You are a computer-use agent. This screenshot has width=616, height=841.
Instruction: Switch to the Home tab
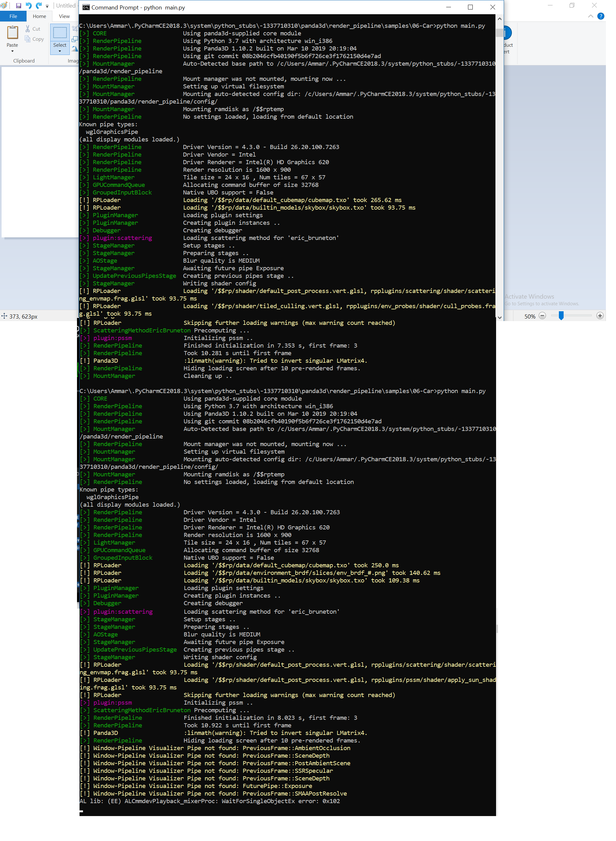[40, 16]
